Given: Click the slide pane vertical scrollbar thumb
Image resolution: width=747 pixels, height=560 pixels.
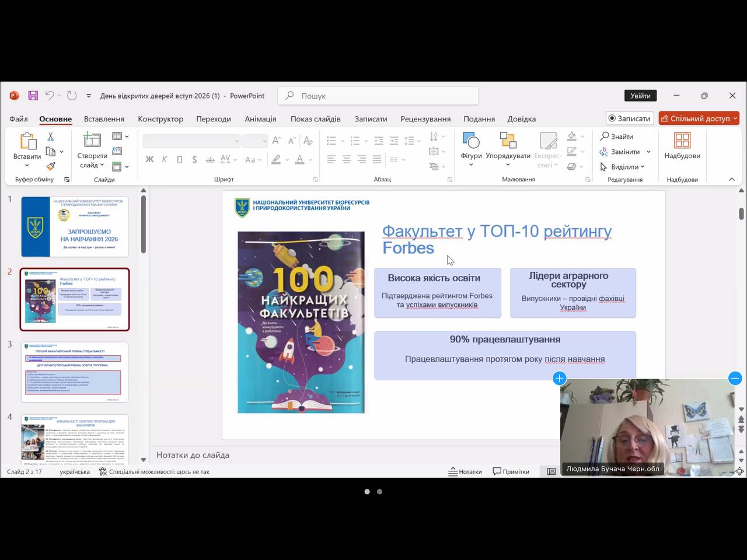Looking at the screenshot, I should [143, 225].
